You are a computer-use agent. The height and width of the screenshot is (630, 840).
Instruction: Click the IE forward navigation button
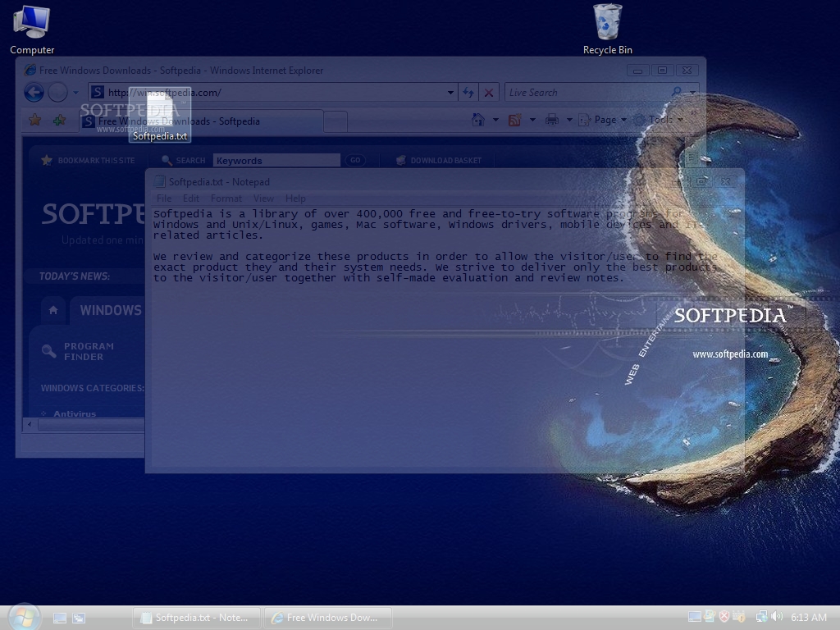tap(58, 93)
